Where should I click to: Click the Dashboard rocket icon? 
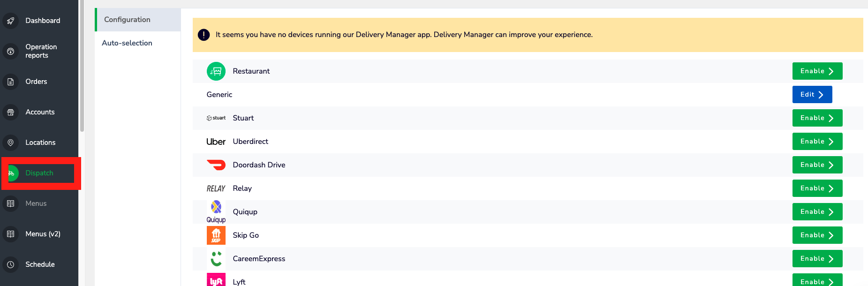click(x=10, y=21)
